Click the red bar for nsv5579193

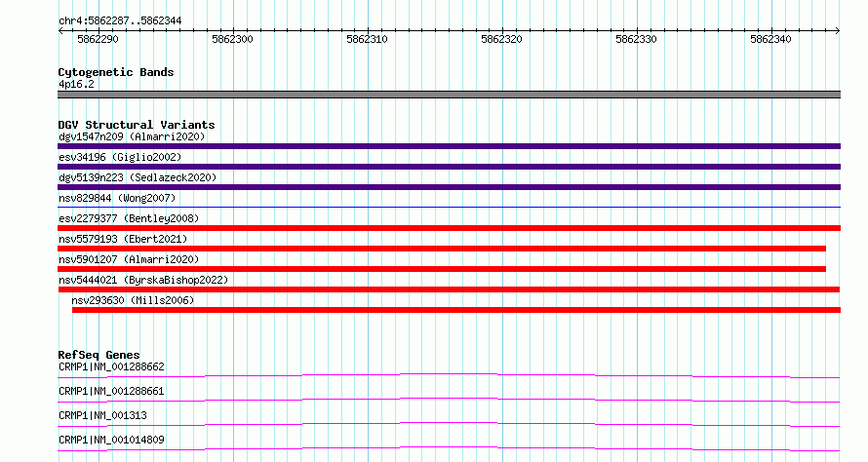pos(442,249)
